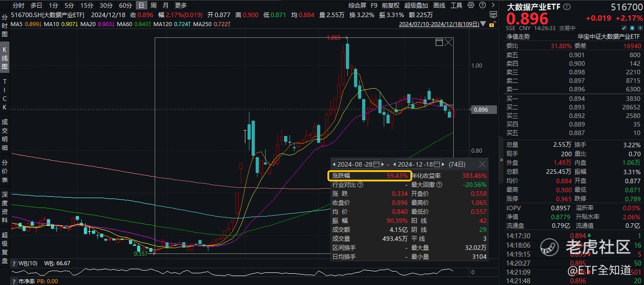Open the 更多 more periods menu
The width and height of the screenshot is (644, 285).
tap(181, 5)
